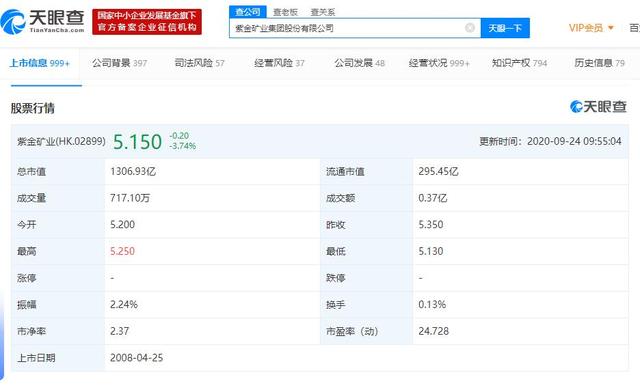Screen dimensions: 640x390
Task: Click the red 官方备案企业征信机构 banner
Action: 147,22
